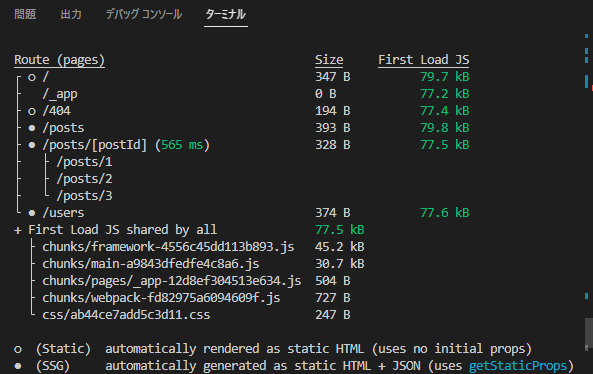Click the Route (pages) header
This screenshot has height=374, width=593.
(x=59, y=60)
